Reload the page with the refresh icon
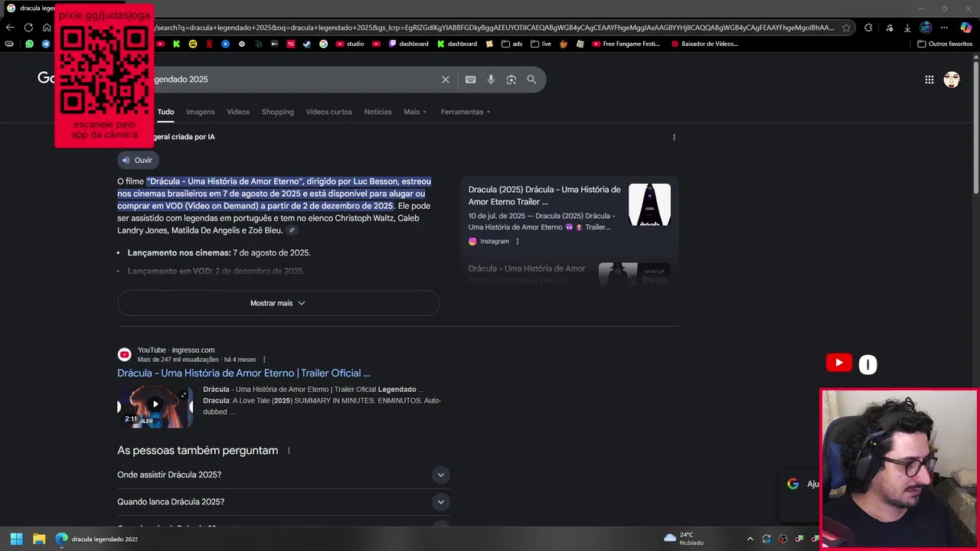Screen dimensions: 980x551 tap(28, 28)
